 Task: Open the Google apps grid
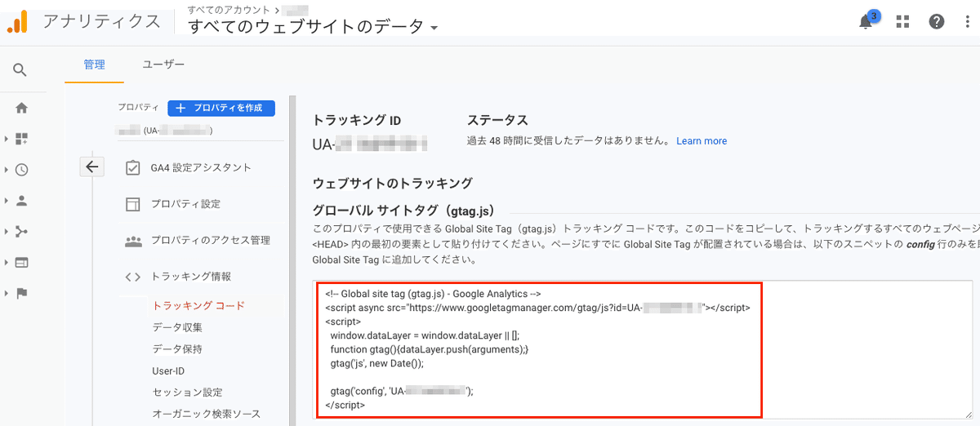click(x=902, y=22)
